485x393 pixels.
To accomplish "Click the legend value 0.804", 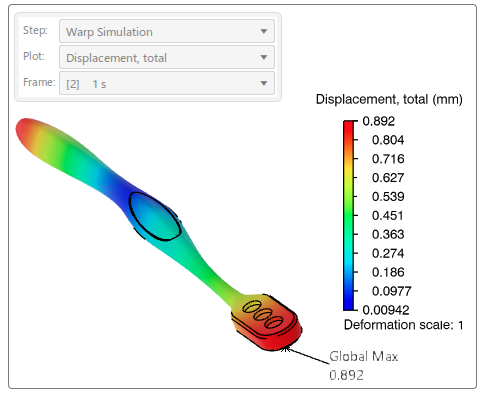I will (x=388, y=140).
